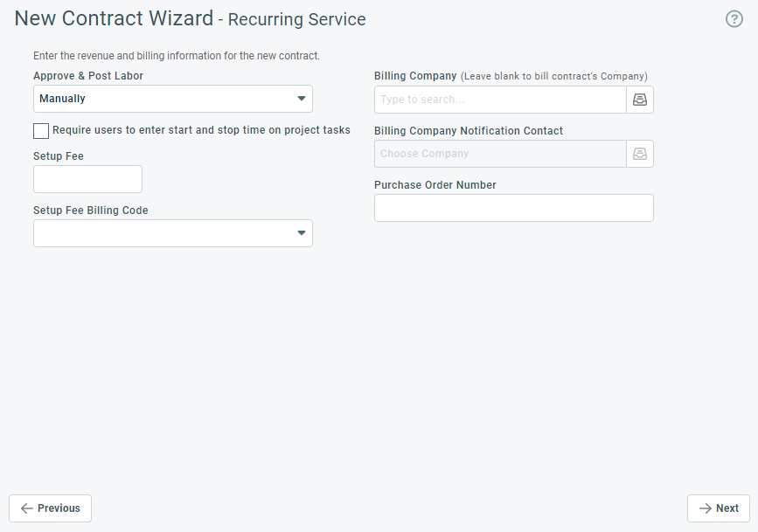Focus the Setup Fee input box

pos(87,179)
